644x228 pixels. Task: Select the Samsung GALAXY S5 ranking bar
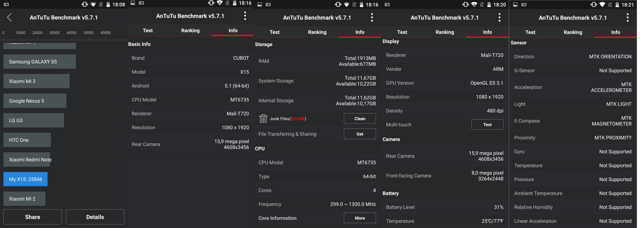[x=39, y=62]
